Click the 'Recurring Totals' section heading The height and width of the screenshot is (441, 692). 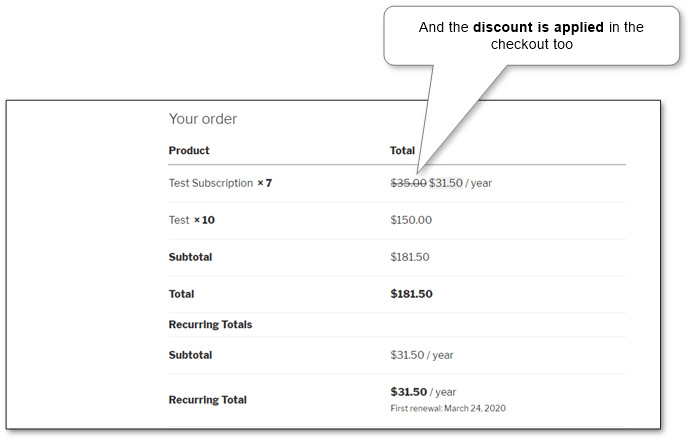[x=210, y=324]
